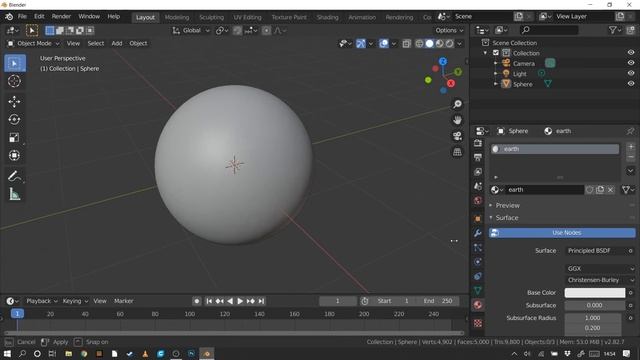Open the Christensen-Burley dropdown
640x360 pixels.
[600, 280]
